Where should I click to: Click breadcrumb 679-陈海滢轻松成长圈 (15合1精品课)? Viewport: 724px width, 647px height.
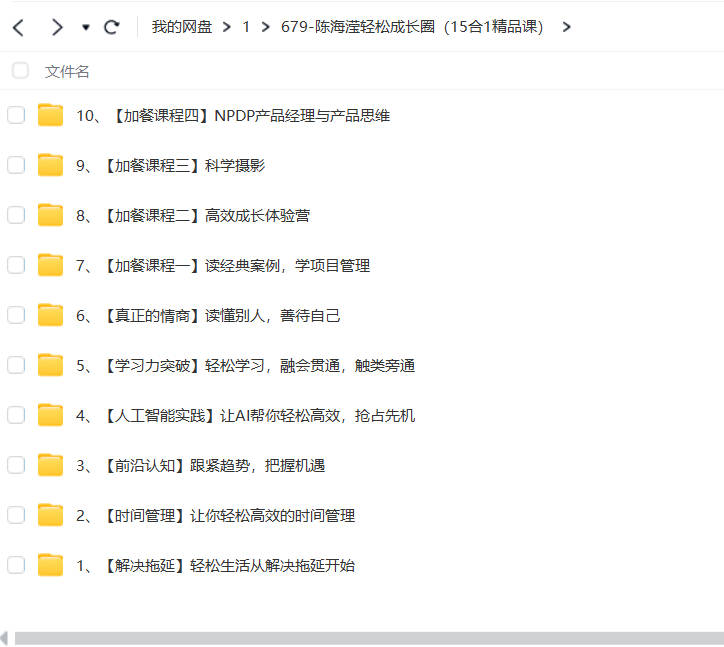412,27
